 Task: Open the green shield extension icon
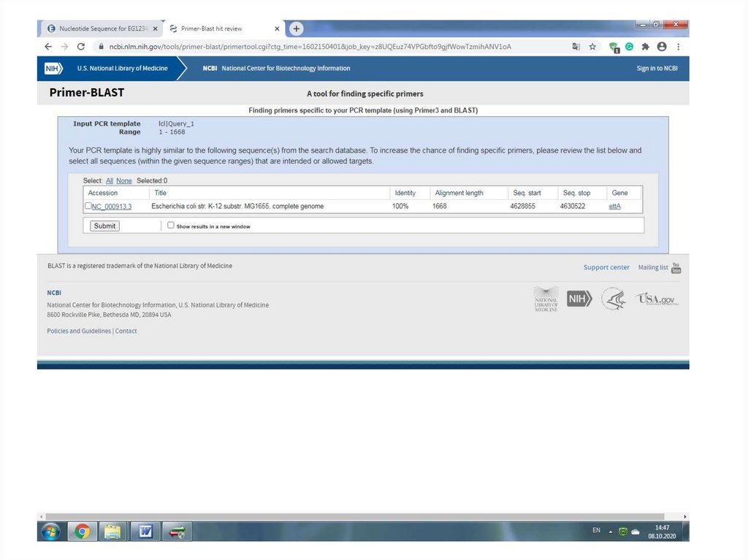tap(614, 47)
